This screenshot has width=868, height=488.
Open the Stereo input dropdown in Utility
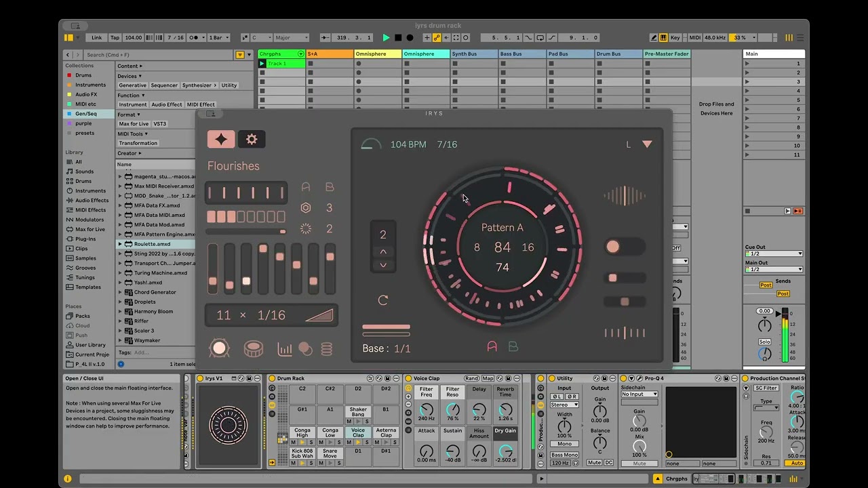(564, 405)
